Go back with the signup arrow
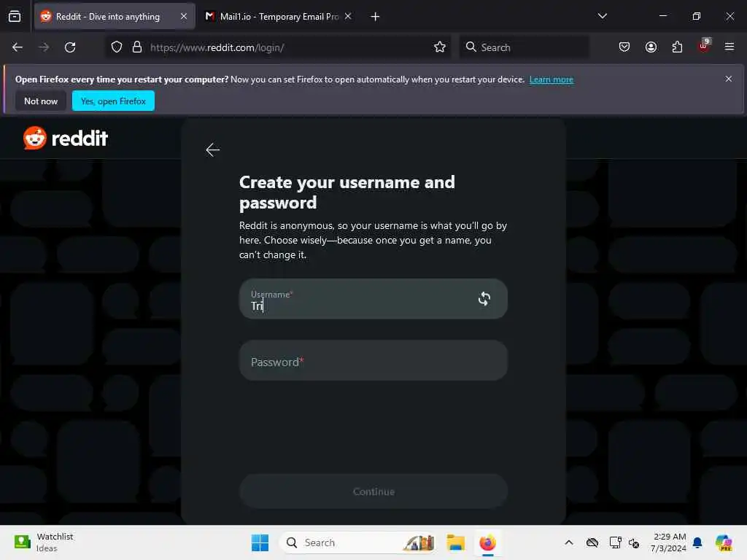The width and height of the screenshot is (747, 560). point(212,150)
